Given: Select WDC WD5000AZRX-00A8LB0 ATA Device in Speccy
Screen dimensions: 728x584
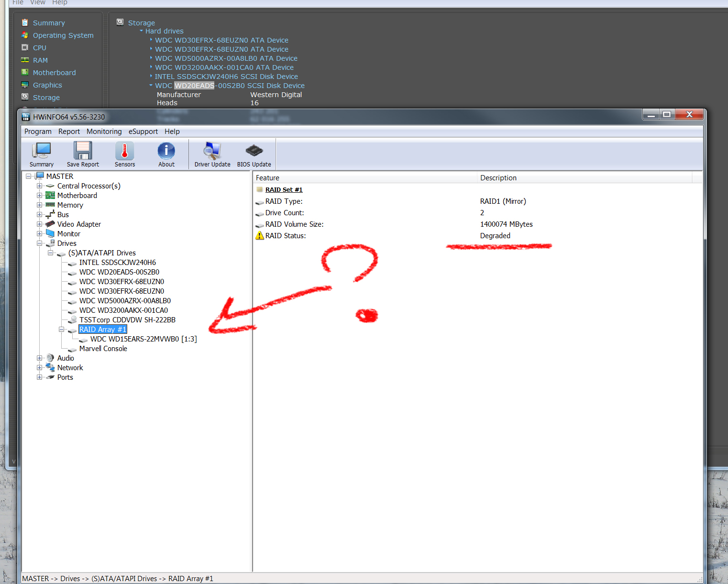Looking at the screenshot, I should pyautogui.click(x=226, y=58).
